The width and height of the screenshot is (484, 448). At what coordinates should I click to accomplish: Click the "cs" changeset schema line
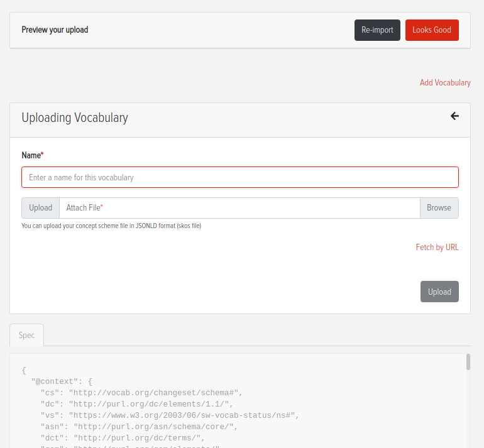pyautogui.click(x=141, y=393)
